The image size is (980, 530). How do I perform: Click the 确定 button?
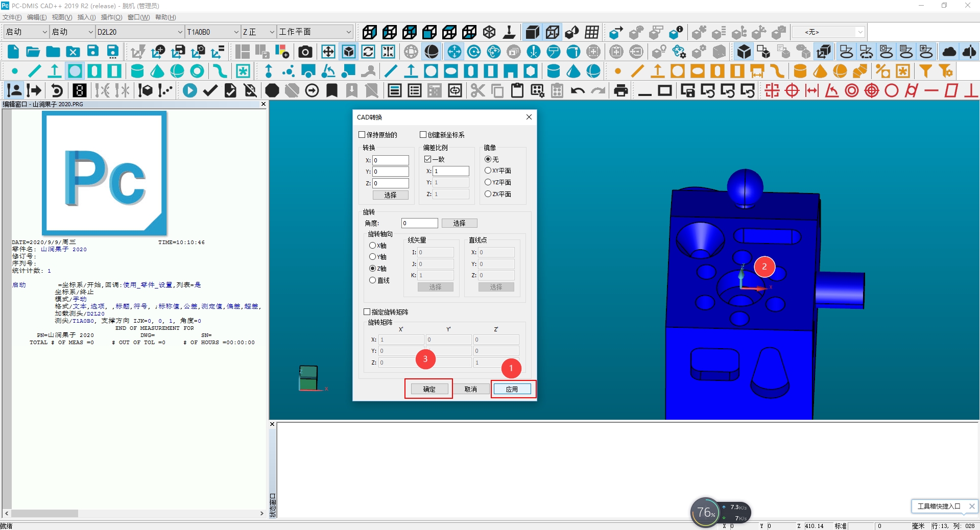(429, 389)
